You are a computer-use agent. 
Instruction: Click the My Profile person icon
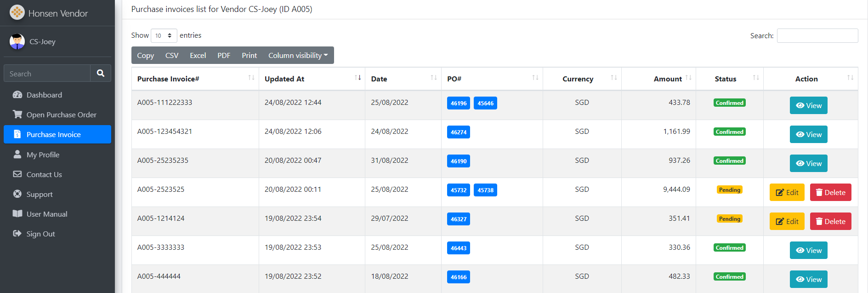17,154
